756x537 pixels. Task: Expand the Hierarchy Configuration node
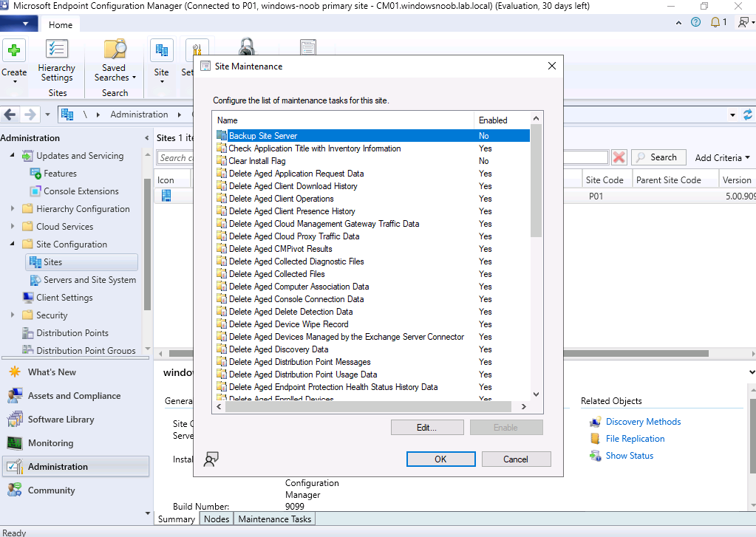click(13, 209)
